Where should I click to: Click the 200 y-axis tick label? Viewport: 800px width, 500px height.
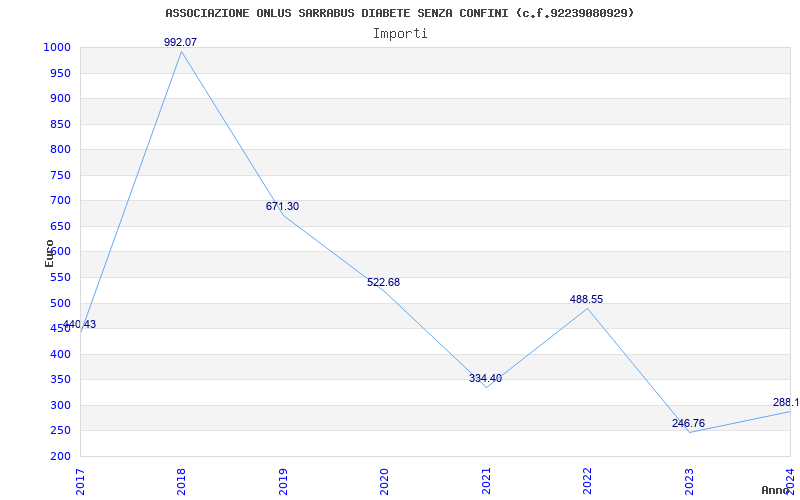[60, 456]
